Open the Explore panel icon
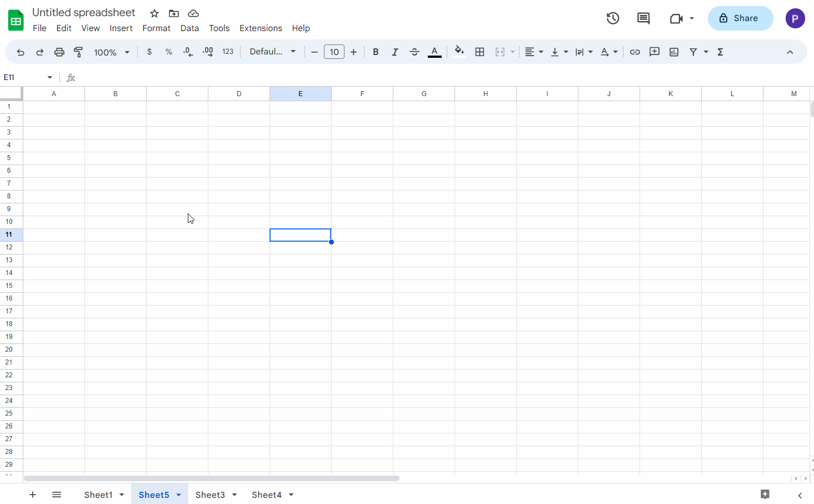This screenshot has height=504, width=814. (765, 495)
